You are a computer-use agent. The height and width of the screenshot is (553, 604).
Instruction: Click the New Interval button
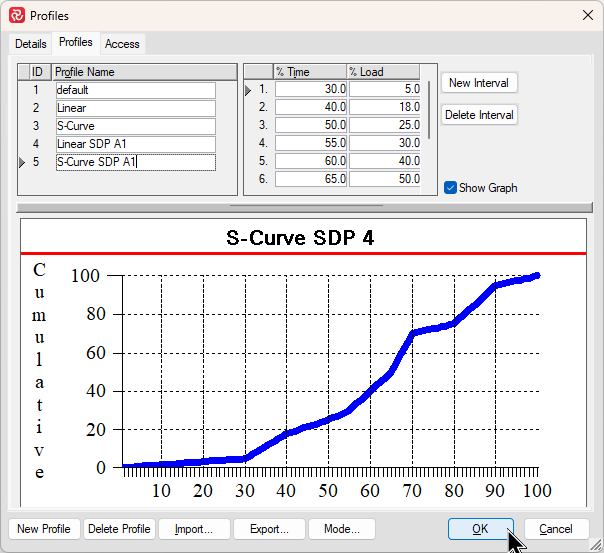(479, 83)
